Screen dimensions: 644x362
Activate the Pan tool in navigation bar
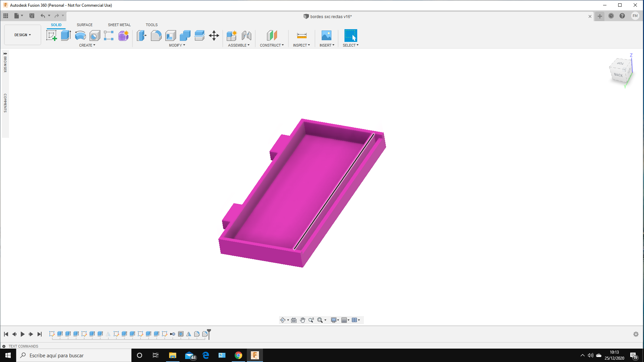[303, 320]
